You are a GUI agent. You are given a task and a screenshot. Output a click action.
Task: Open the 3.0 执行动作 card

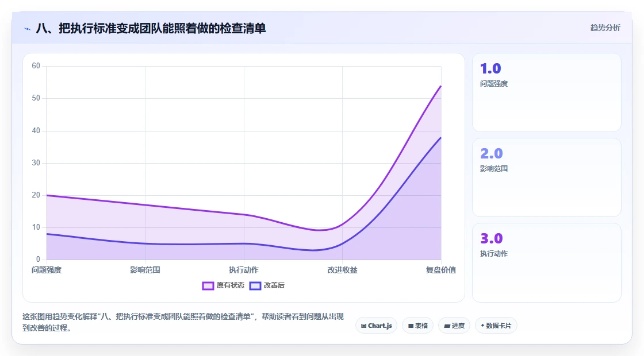[547, 262]
